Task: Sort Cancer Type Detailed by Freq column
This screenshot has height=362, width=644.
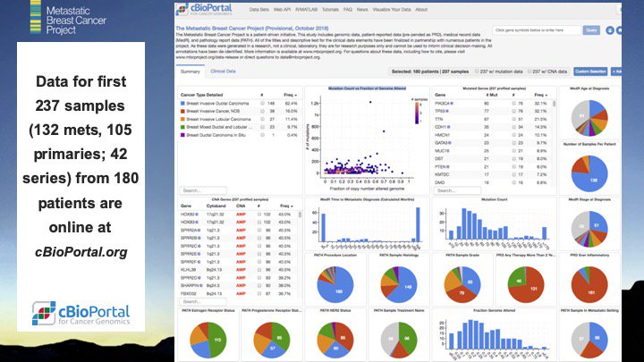Action: [x=290, y=95]
